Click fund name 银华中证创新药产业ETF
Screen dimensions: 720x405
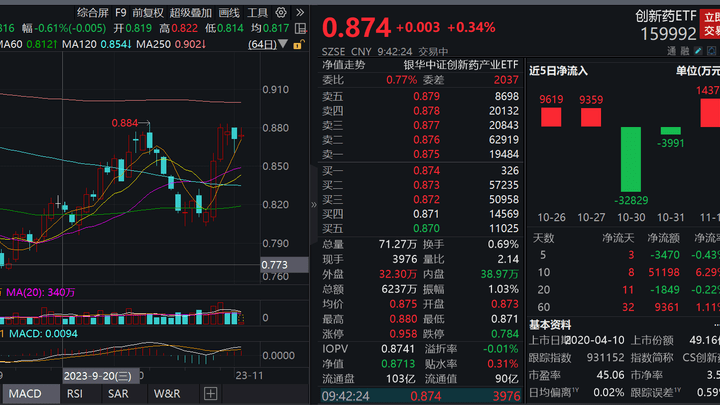tap(461, 65)
